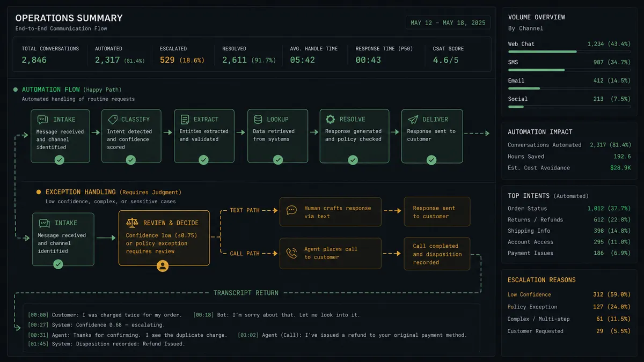This screenshot has height=362, width=644.
Task: Click the Complex / Multi-step escalation reason
Action: pyautogui.click(x=569, y=319)
